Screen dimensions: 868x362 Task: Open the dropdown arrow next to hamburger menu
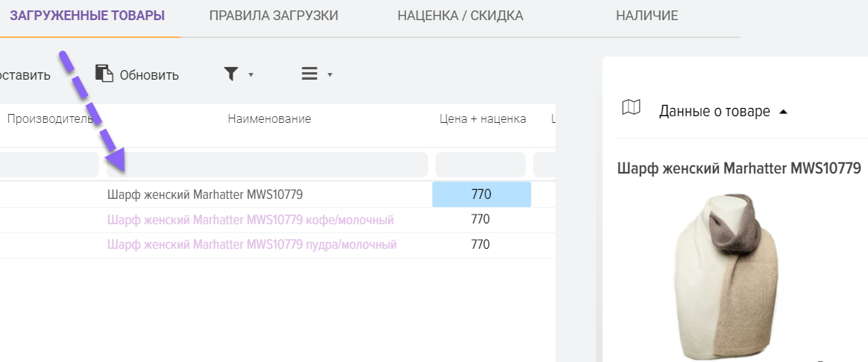pos(330,74)
